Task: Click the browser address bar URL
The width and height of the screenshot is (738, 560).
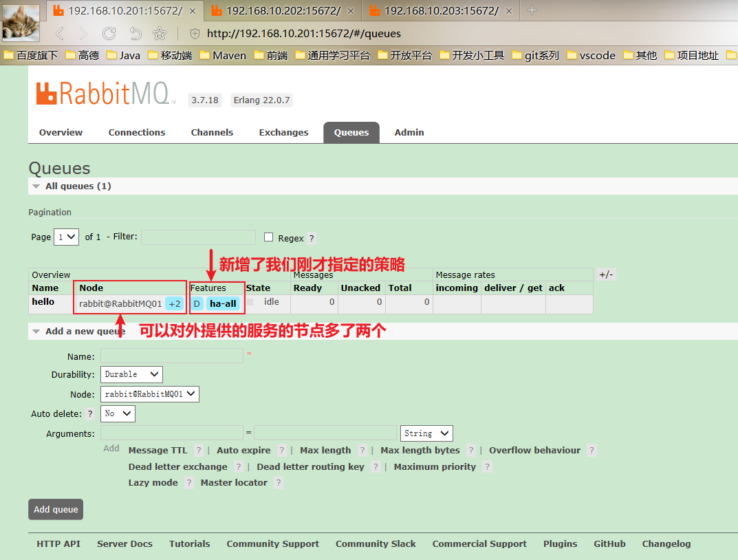Action: click(x=304, y=34)
